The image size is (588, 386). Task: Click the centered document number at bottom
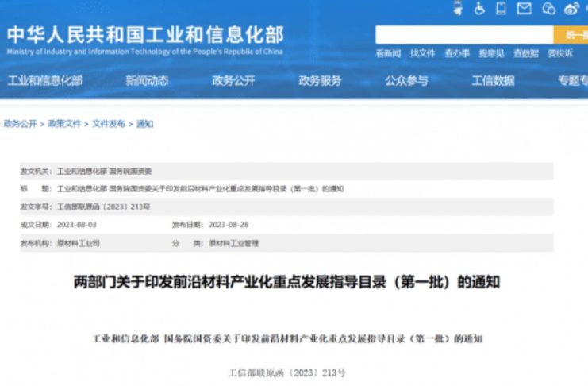tap(287, 372)
